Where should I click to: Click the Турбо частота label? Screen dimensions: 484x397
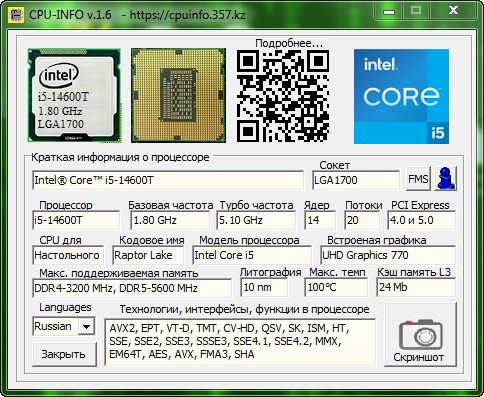click(256, 205)
